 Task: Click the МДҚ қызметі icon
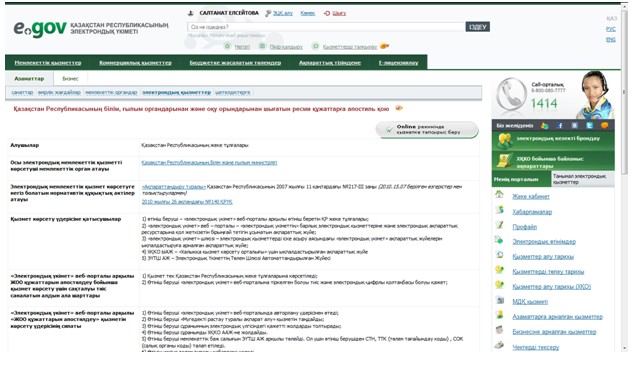click(500, 300)
